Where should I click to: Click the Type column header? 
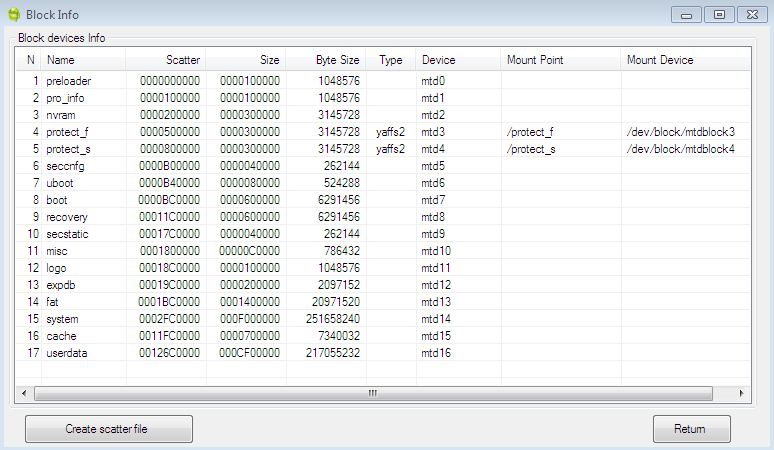pyautogui.click(x=390, y=60)
